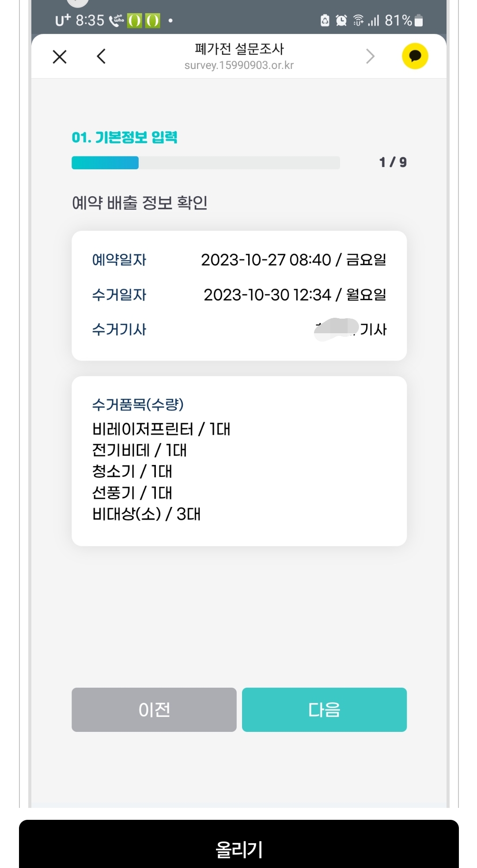Tap the 수거일자 pickup date row
This screenshot has width=477, height=868.
[238, 295]
